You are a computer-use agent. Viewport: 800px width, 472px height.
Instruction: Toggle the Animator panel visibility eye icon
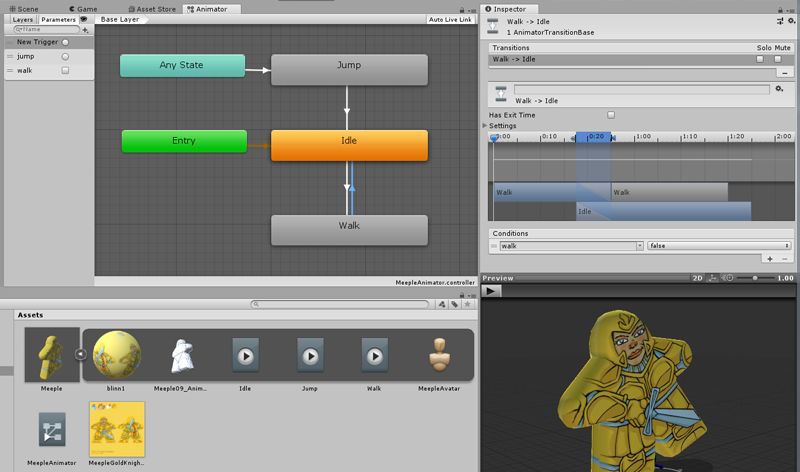[x=84, y=19]
